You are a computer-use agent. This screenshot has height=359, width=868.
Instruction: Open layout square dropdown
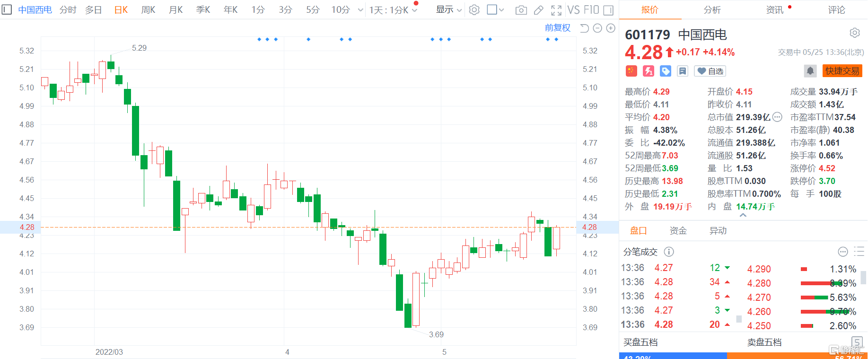495,10
